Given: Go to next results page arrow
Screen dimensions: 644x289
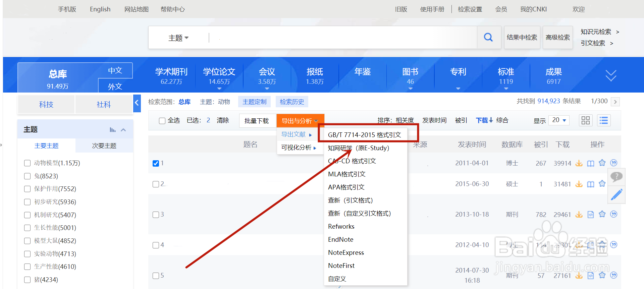Looking at the screenshot, I should point(615,102).
